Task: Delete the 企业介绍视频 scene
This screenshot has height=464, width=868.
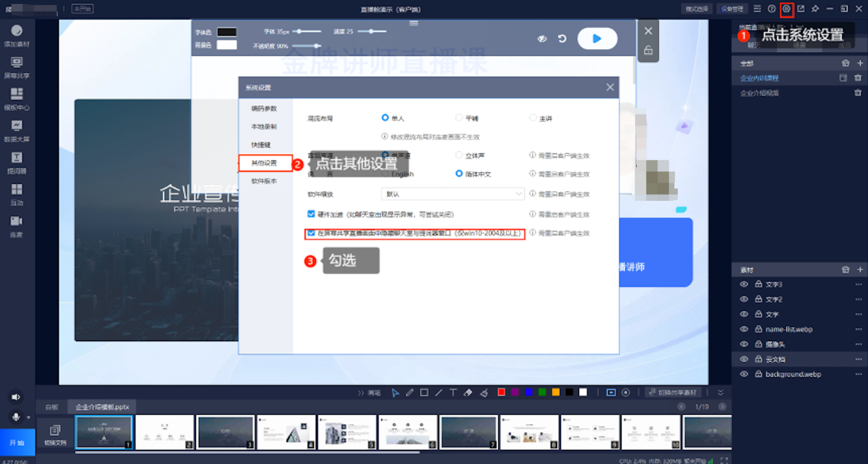Action: (x=858, y=93)
